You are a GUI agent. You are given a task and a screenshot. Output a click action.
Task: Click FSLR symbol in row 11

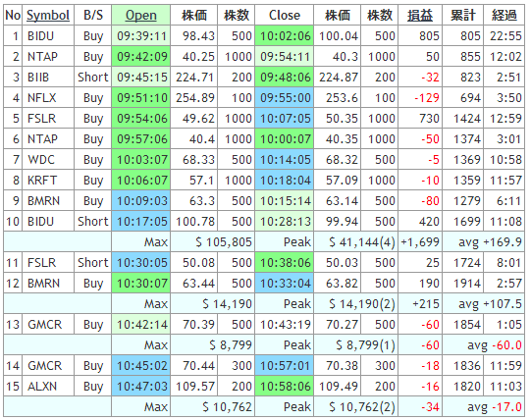point(41,263)
